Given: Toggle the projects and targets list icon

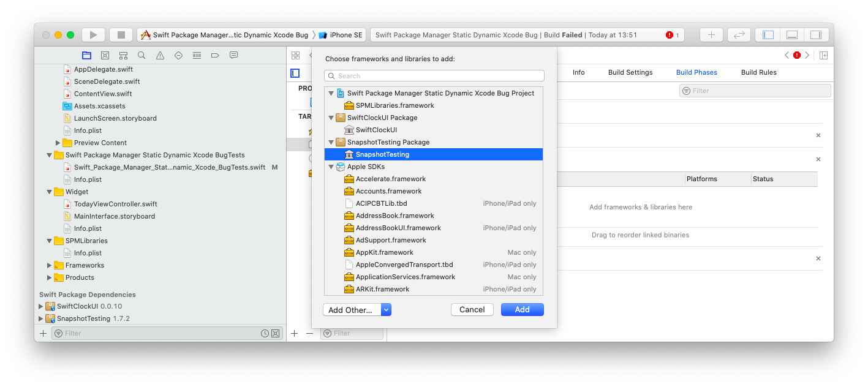Looking at the screenshot, I should tap(295, 73).
